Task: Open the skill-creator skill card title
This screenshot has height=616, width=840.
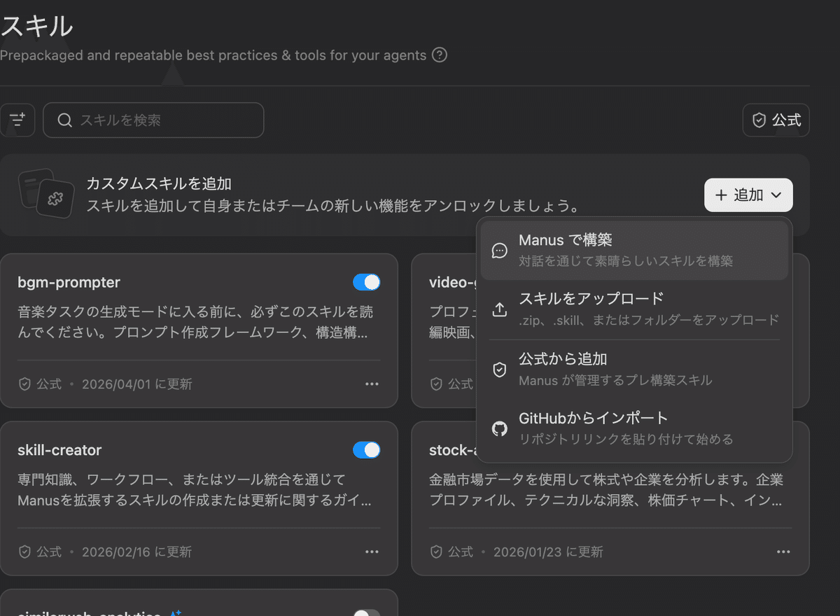Action: [x=59, y=450]
